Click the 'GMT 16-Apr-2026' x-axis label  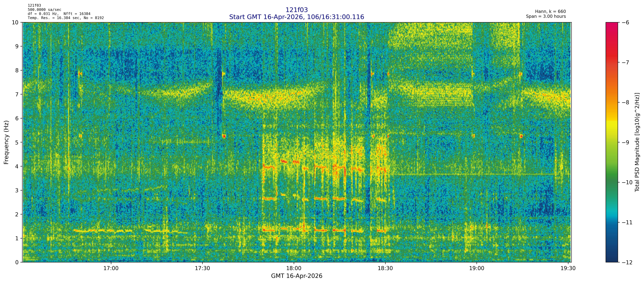(297, 276)
